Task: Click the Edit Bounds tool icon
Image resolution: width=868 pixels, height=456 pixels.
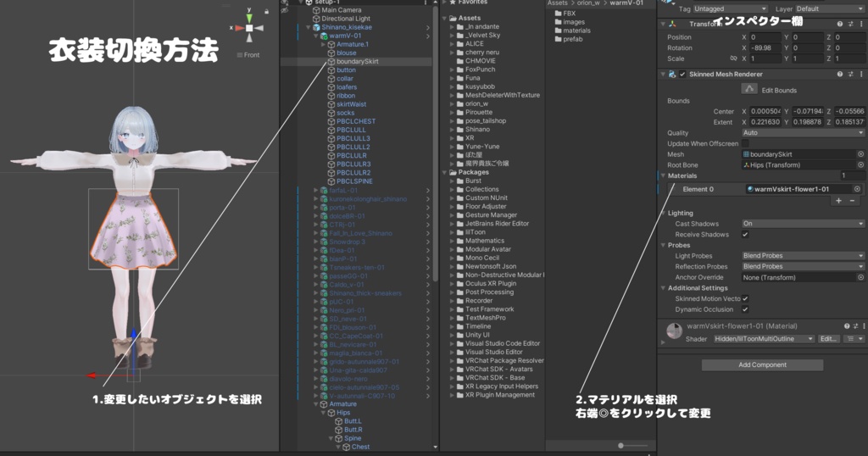Action: [x=749, y=89]
